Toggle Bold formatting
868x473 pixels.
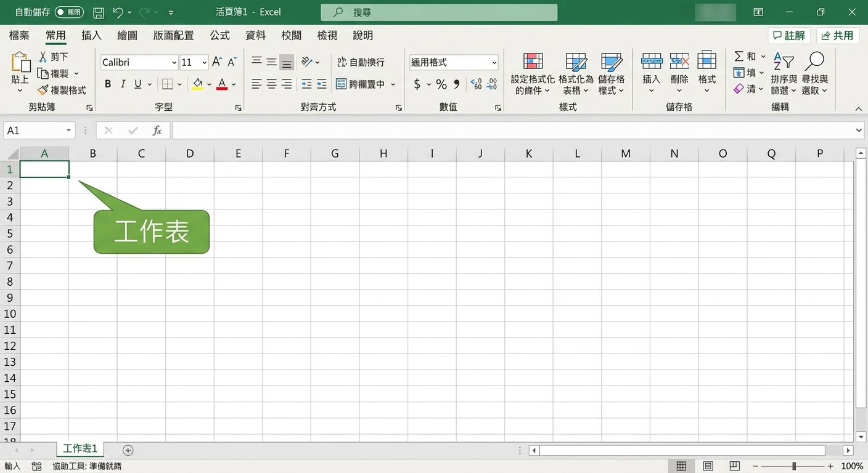[108, 84]
